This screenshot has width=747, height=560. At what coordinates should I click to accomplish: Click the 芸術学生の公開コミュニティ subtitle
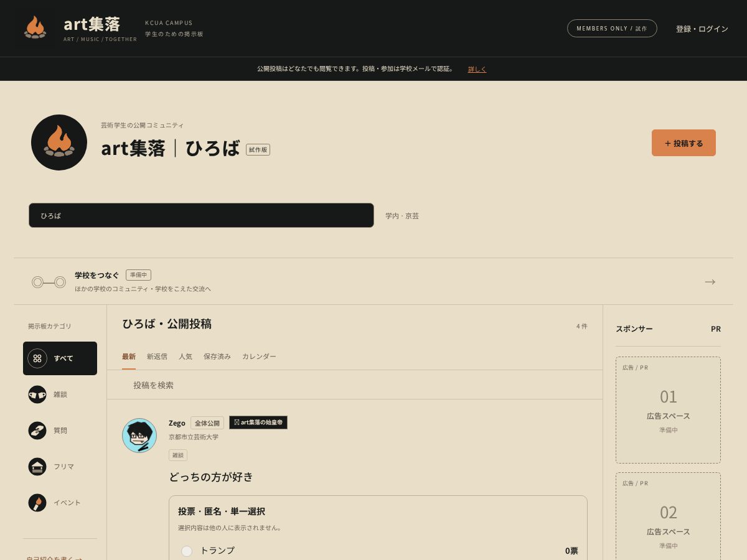click(143, 126)
